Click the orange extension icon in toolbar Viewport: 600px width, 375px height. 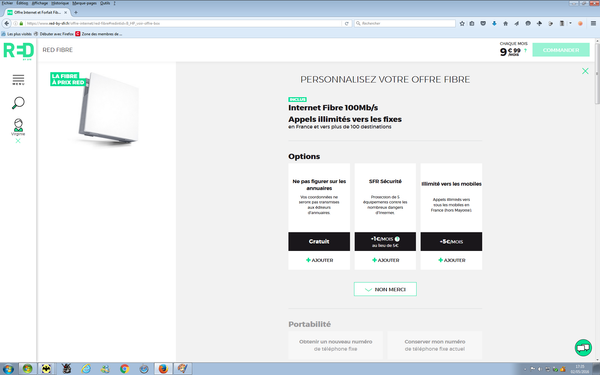580,23
